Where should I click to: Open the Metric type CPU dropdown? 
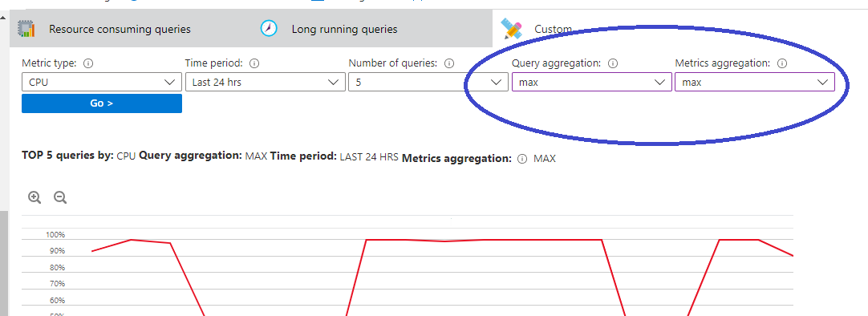(x=102, y=83)
